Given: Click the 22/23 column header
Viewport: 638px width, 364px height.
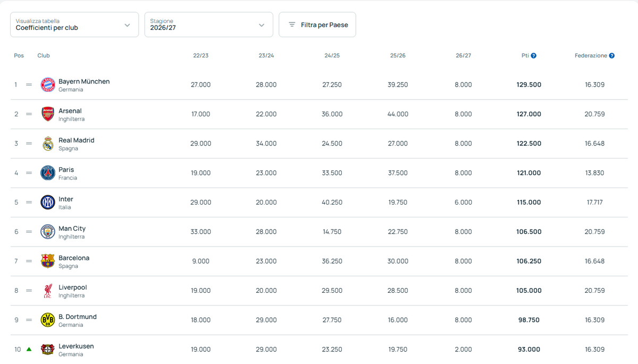Looking at the screenshot, I should [x=200, y=55].
